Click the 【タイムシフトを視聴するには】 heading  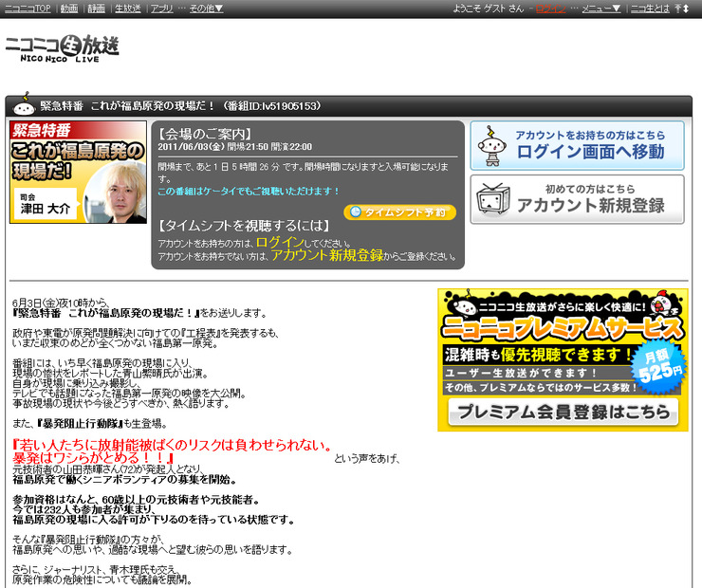(244, 226)
